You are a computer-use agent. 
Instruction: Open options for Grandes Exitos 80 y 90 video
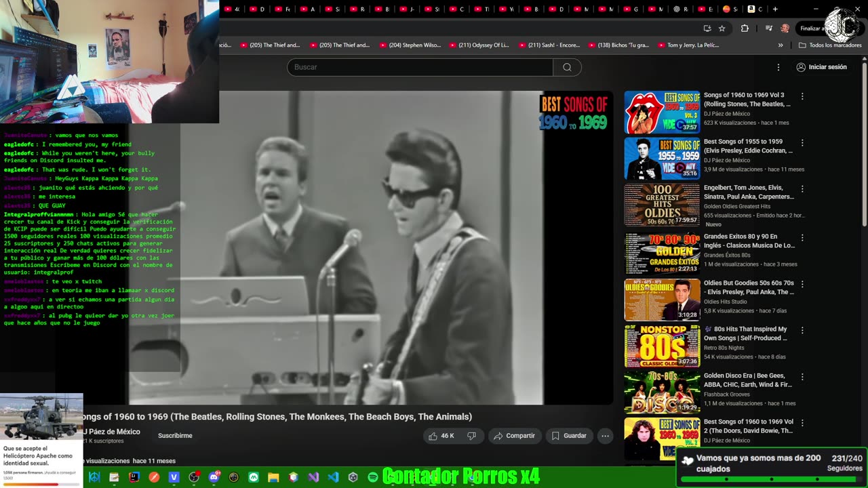802,237
